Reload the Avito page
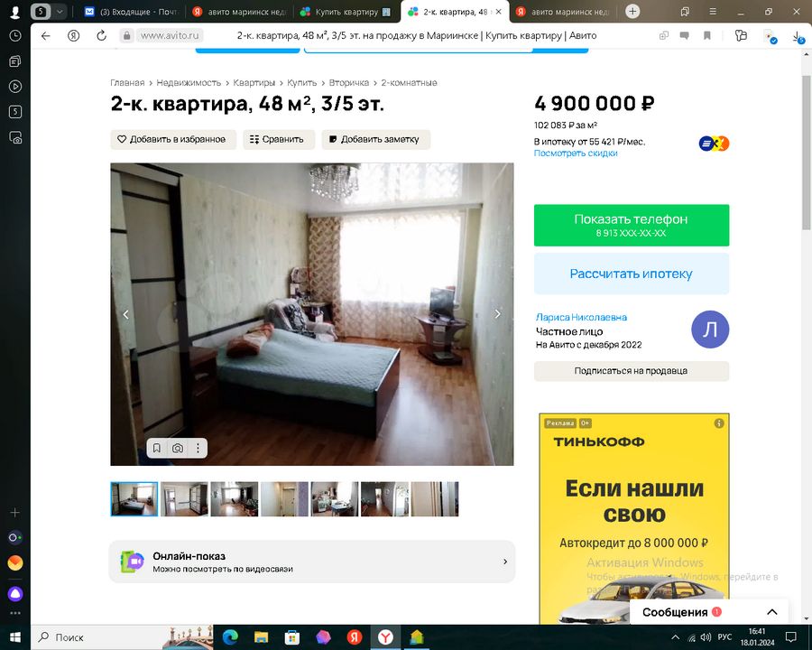 point(101,35)
